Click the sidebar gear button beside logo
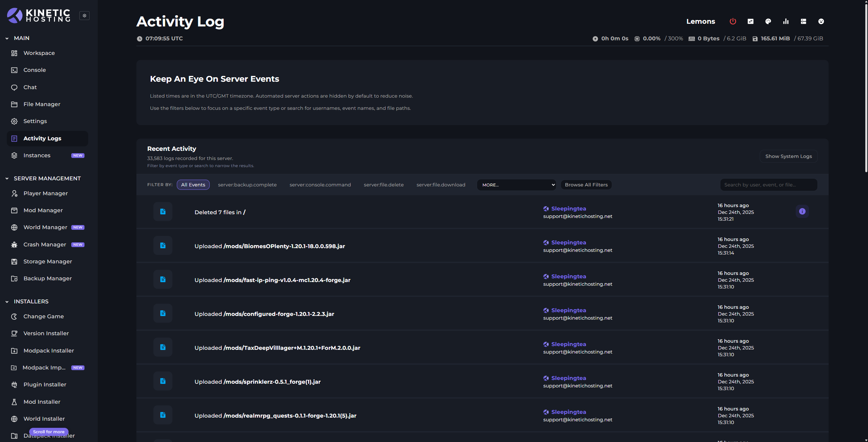 point(84,16)
